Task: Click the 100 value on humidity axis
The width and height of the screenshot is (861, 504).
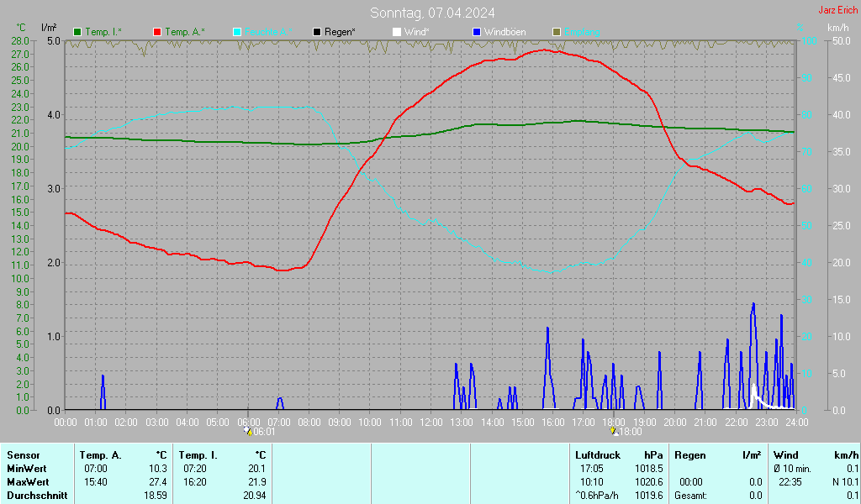Action: tap(810, 40)
